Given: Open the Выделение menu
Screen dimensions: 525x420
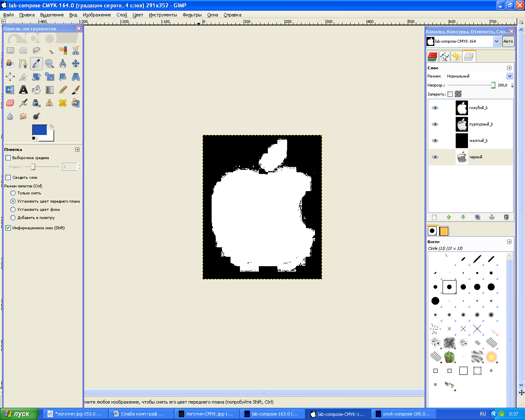Looking at the screenshot, I should tap(52, 15).
